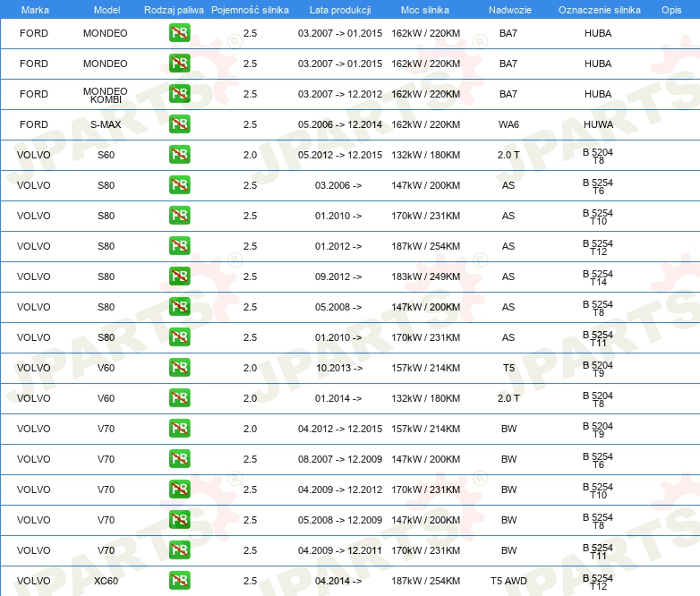Image resolution: width=700 pixels, height=596 pixels.
Task: Select the '03.2006 ->' production date cell
Action: pyautogui.click(x=338, y=185)
